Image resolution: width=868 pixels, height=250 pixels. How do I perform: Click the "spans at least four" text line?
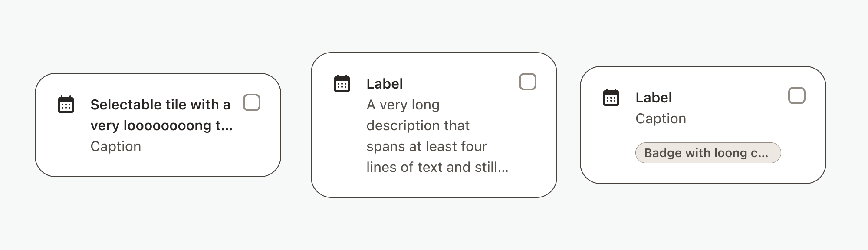tap(427, 146)
